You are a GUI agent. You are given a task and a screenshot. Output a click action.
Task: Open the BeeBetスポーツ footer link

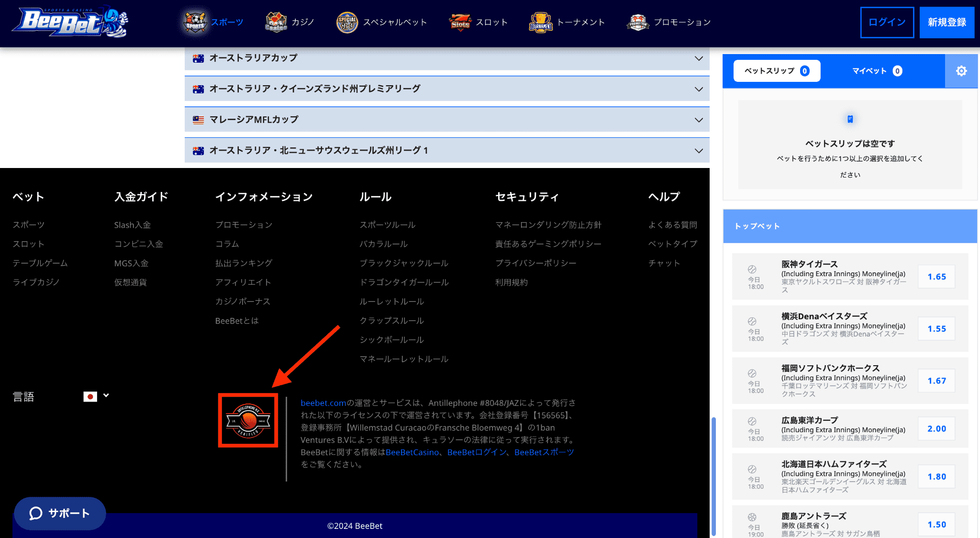[x=544, y=452]
